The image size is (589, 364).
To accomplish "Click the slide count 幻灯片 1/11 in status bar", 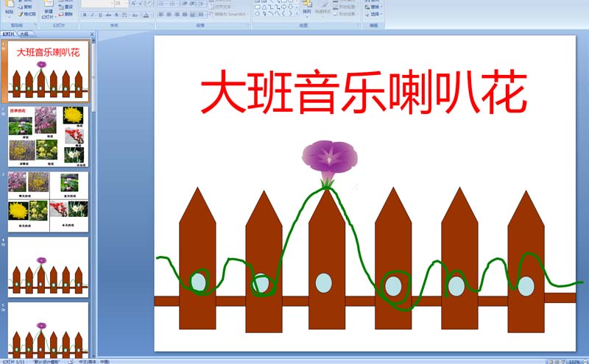I will pyautogui.click(x=15, y=362).
